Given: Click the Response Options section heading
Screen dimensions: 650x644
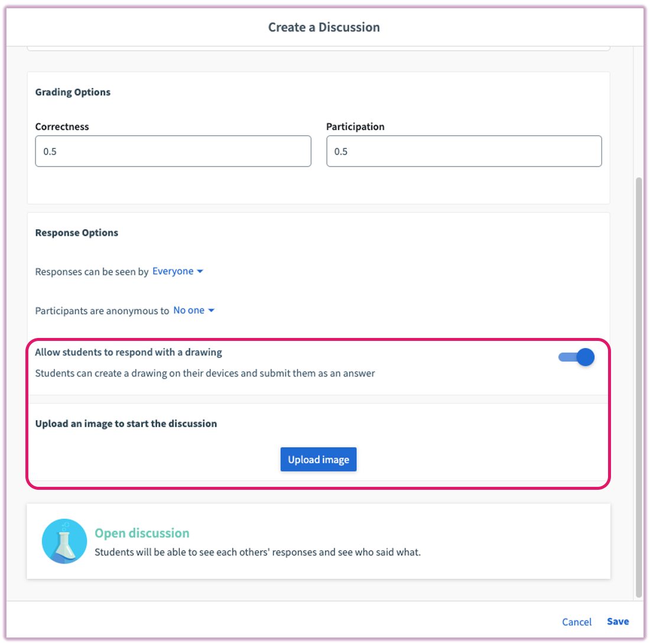Looking at the screenshot, I should pos(77,233).
